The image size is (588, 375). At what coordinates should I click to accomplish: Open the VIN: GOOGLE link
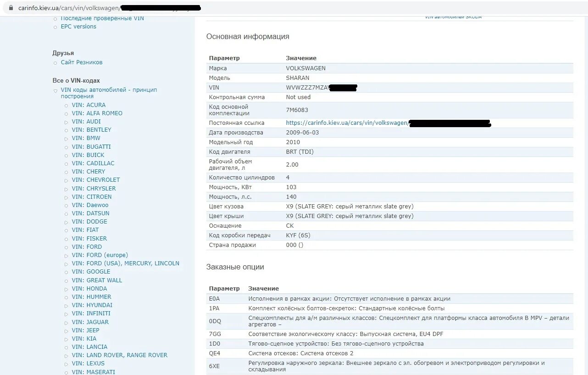pos(91,272)
